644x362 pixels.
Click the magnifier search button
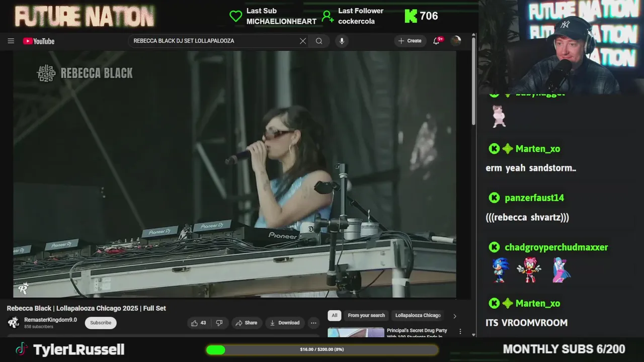click(319, 41)
